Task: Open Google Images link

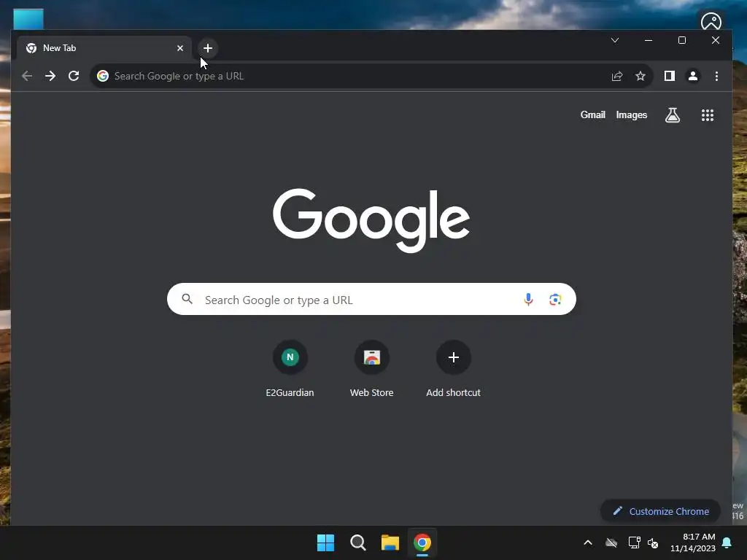Action: pos(631,114)
